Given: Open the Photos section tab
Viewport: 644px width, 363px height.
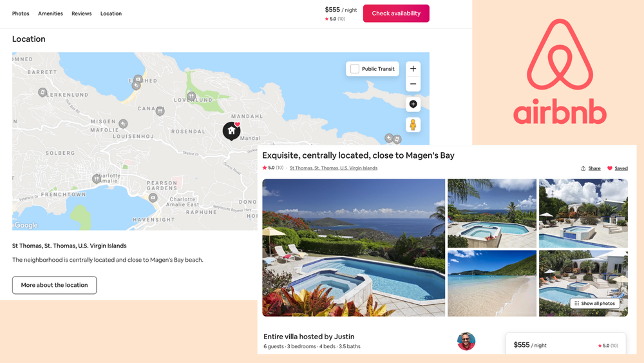Looking at the screenshot, I should tap(21, 14).
